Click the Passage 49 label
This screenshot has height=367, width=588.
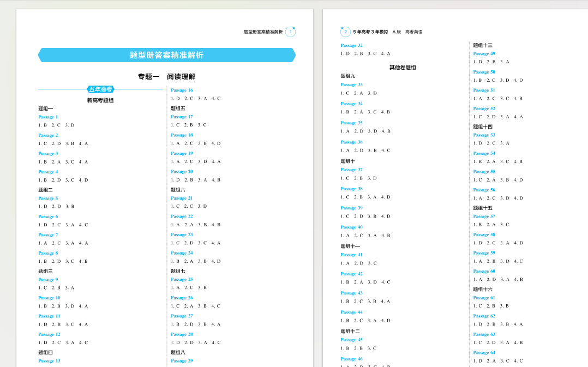click(484, 53)
